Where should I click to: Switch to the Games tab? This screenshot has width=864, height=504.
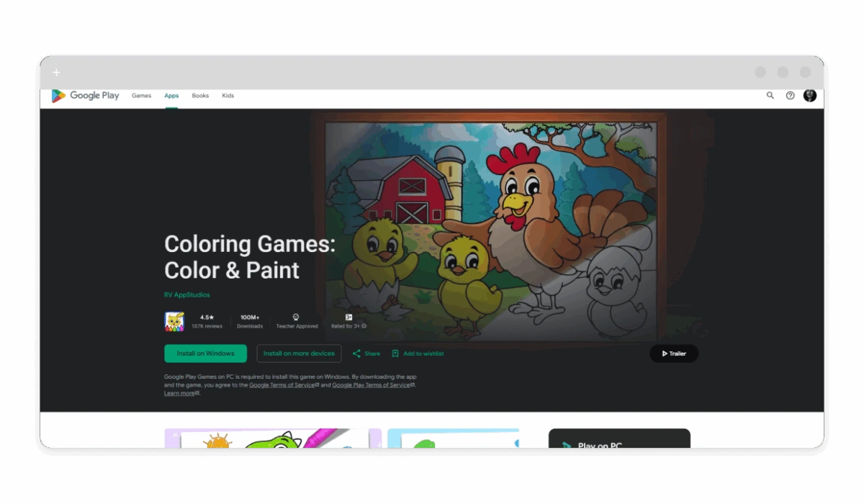(x=141, y=96)
